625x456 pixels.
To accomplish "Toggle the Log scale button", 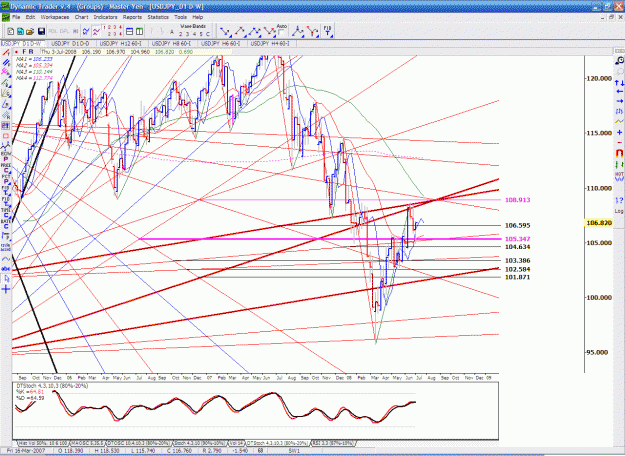I will pyautogui.click(x=619, y=210).
